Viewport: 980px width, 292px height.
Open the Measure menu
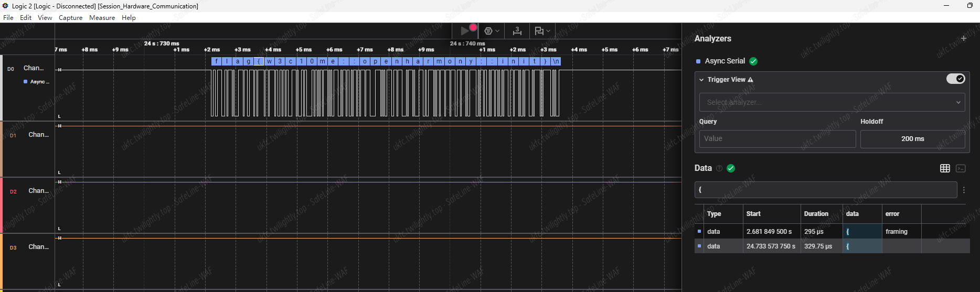click(102, 17)
